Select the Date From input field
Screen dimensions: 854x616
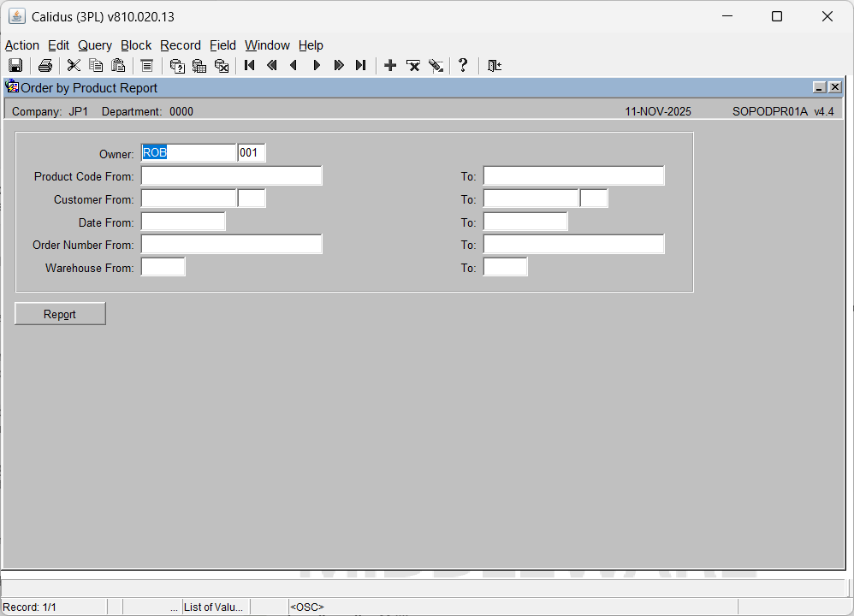183,222
